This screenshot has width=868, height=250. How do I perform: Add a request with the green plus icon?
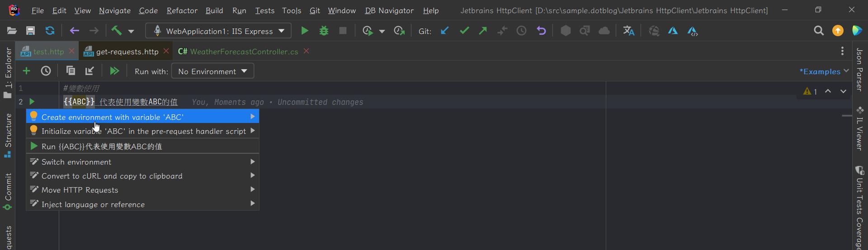pyautogui.click(x=26, y=71)
